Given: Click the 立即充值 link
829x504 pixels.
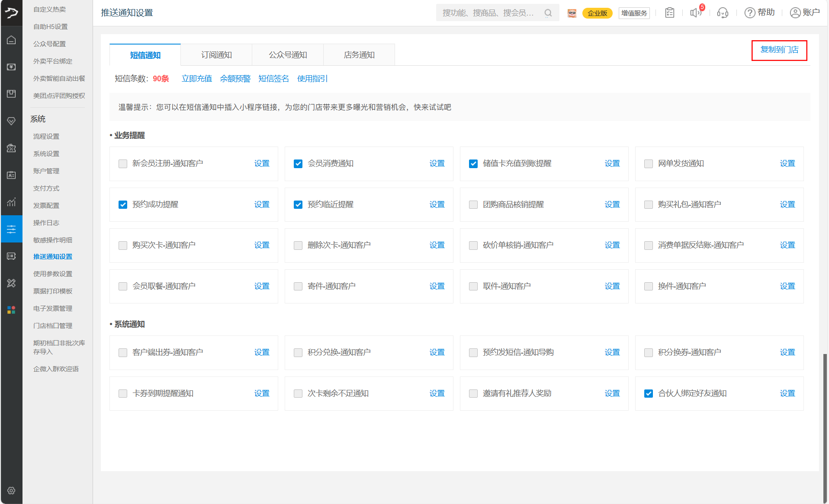Looking at the screenshot, I should click(x=196, y=79).
